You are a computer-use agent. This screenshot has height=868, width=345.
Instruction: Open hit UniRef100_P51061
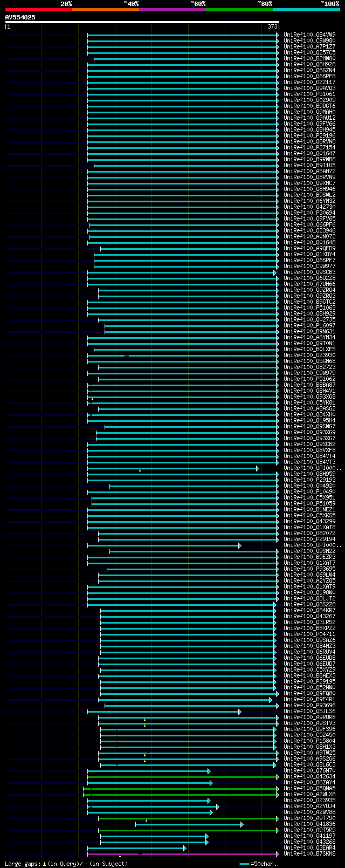pyautogui.click(x=309, y=94)
